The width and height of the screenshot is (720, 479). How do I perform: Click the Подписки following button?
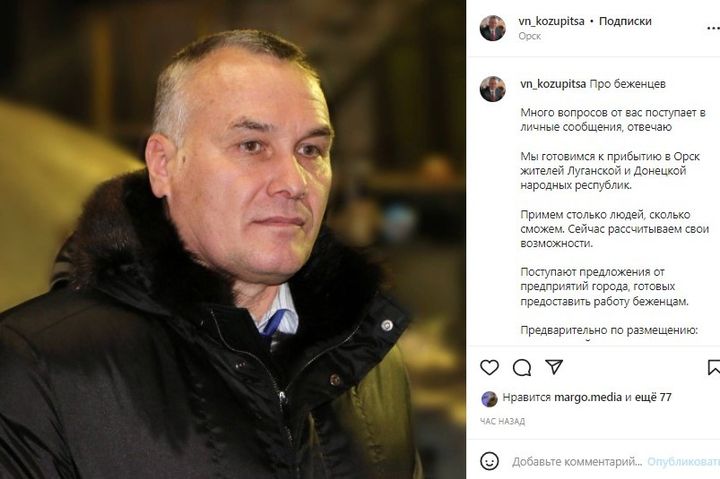pos(625,21)
